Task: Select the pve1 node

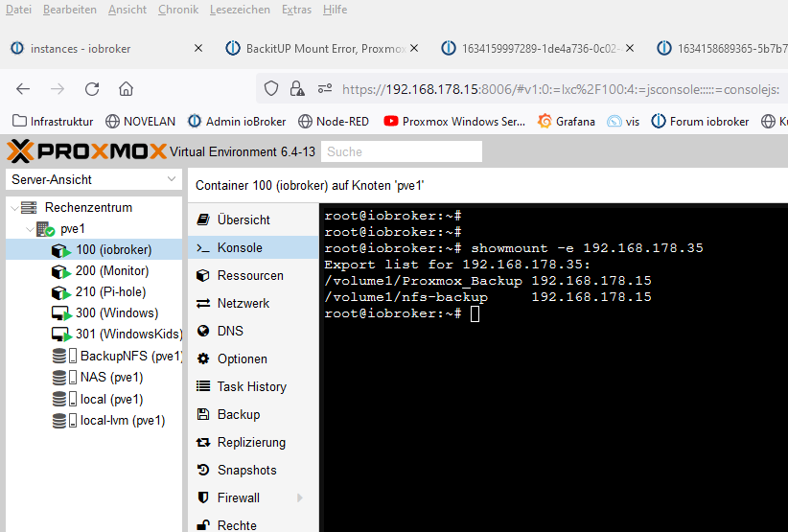Action: pyautogui.click(x=73, y=229)
